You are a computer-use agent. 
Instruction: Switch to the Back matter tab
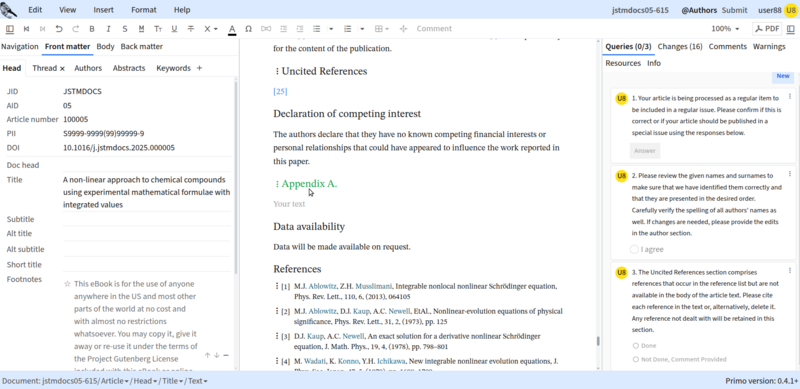coord(142,46)
